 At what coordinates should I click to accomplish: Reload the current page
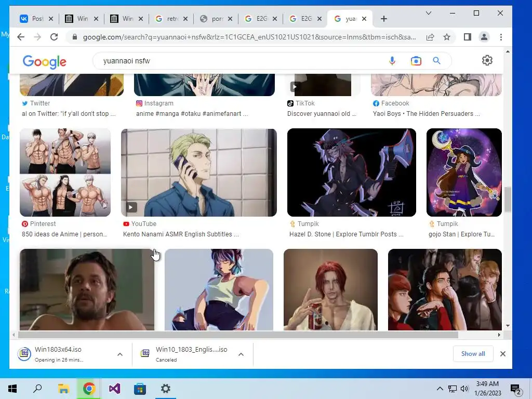[x=54, y=37]
